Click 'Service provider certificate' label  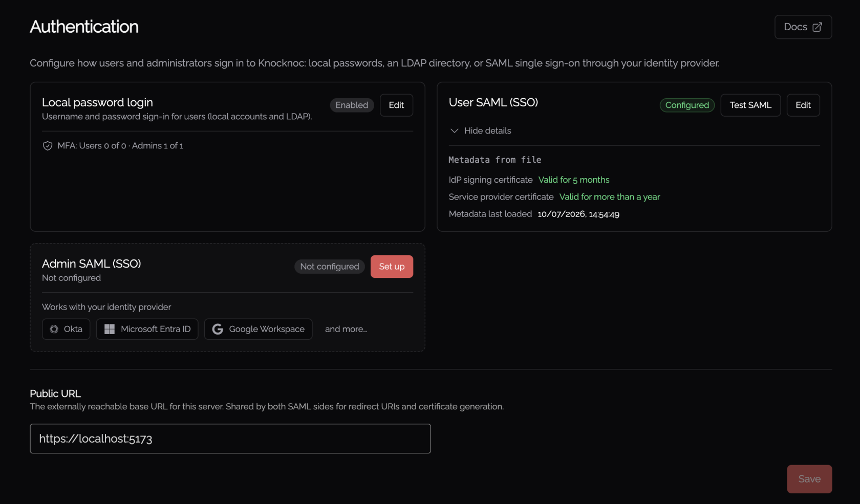(x=501, y=197)
